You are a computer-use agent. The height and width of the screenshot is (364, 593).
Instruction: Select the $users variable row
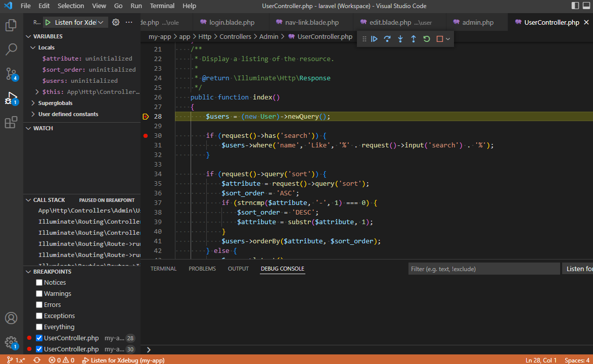pos(82,81)
